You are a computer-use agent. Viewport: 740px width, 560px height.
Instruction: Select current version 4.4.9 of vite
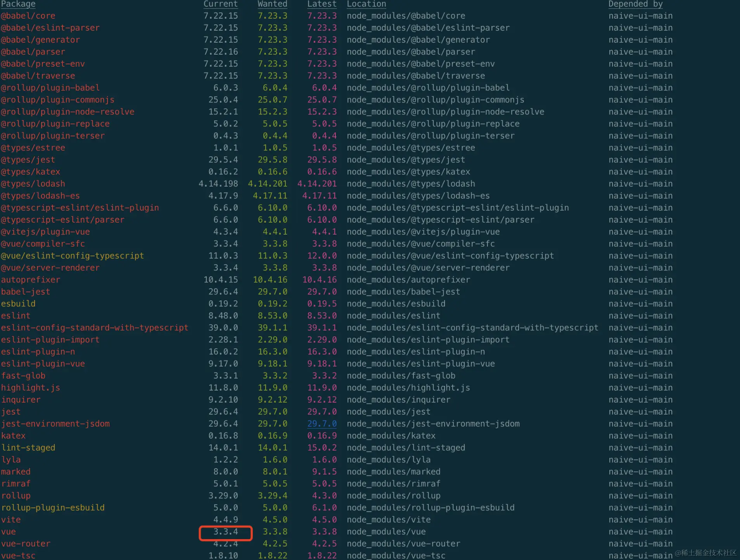click(x=226, y=520)
